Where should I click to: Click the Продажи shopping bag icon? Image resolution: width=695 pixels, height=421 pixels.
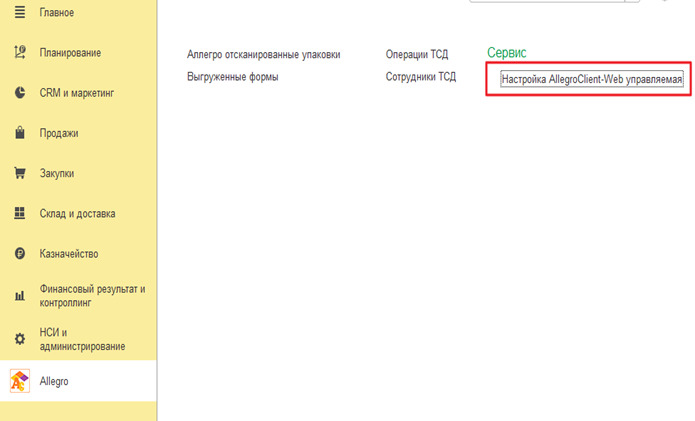pyautogui.click(x=20, y=133)
